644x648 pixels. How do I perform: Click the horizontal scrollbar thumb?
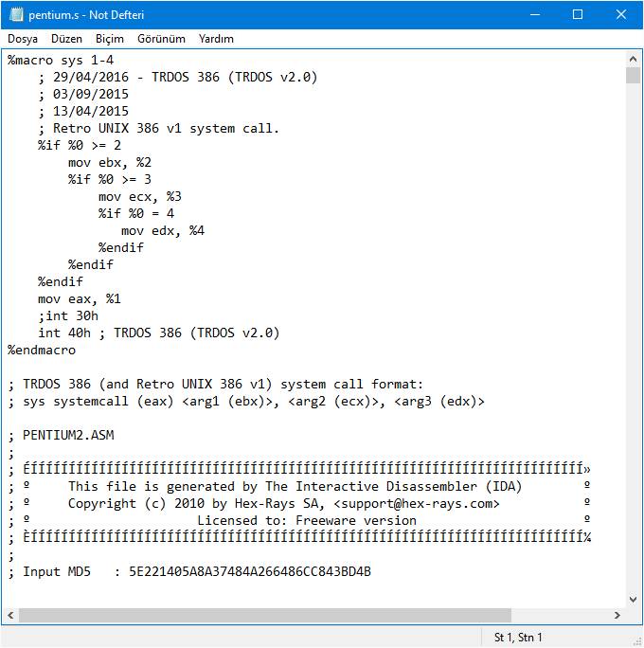[x=265, y=615]
